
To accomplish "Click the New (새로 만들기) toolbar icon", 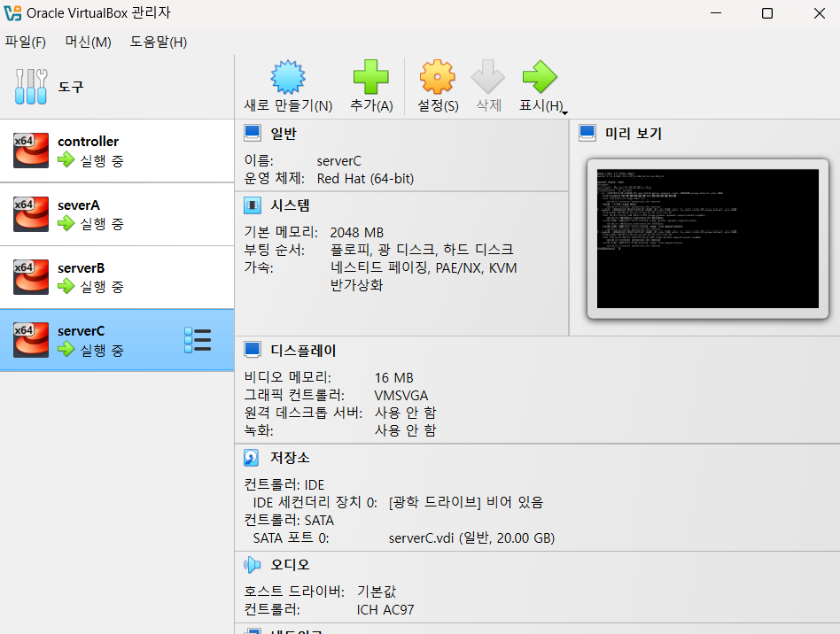I will [288, 77].
